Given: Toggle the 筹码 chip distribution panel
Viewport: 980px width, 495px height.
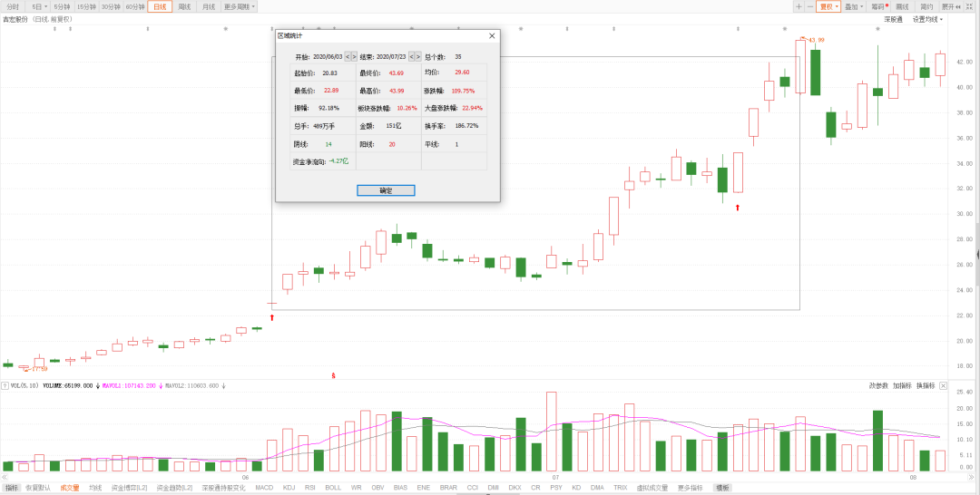Looking at the screenshot, I should (x=878, y=6).
